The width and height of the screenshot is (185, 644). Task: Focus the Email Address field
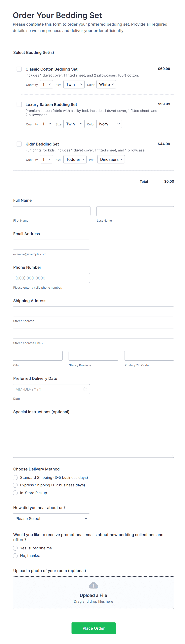point(51,244)
